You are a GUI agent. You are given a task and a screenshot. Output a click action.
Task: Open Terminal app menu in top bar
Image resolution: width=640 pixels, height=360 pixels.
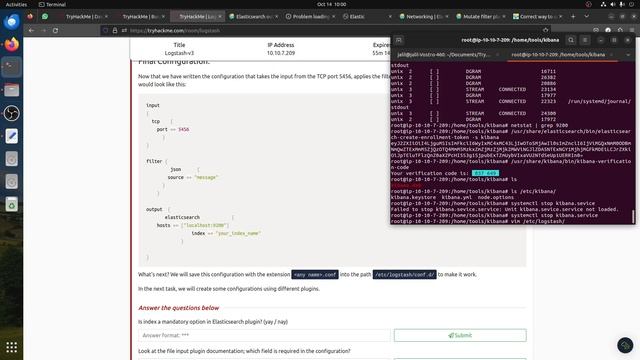52,4
